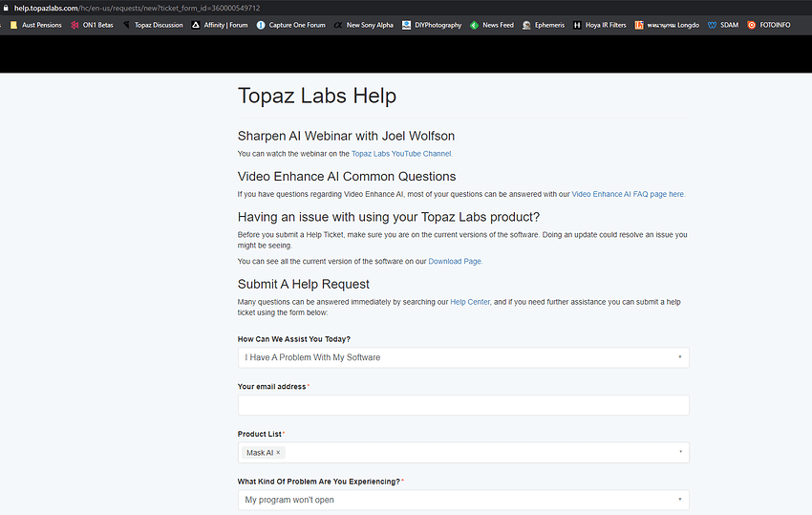Open the ON1 Betas bookmark icon

(75, 25)
